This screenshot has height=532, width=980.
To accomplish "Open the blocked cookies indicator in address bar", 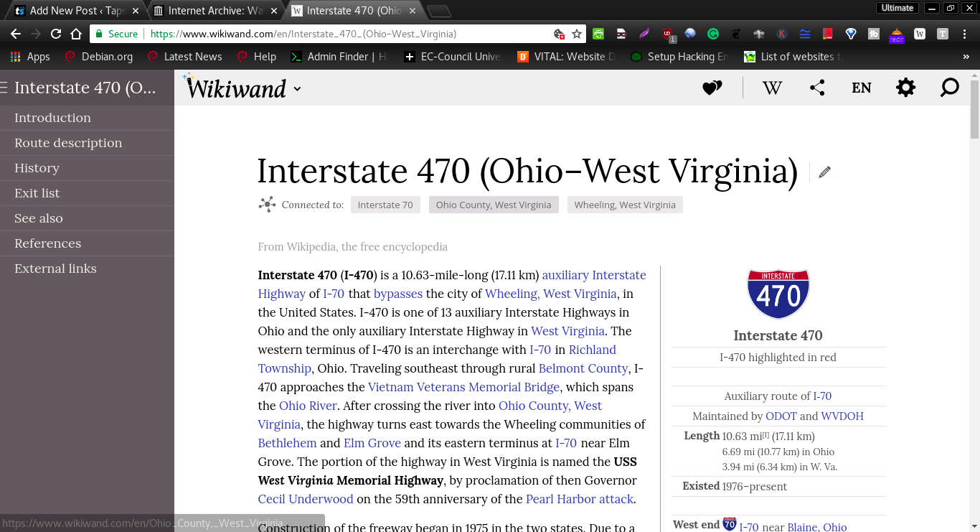I will point(560,34).
